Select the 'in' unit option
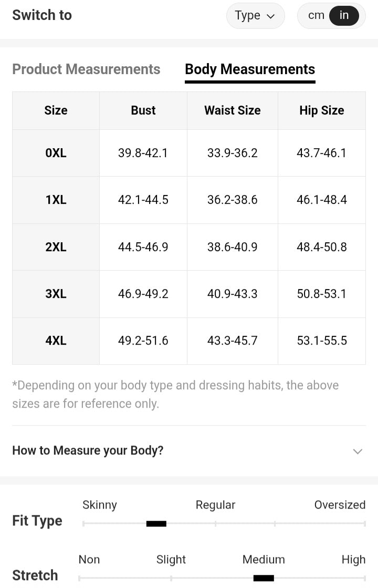378x588 pixels. [344, 16]
